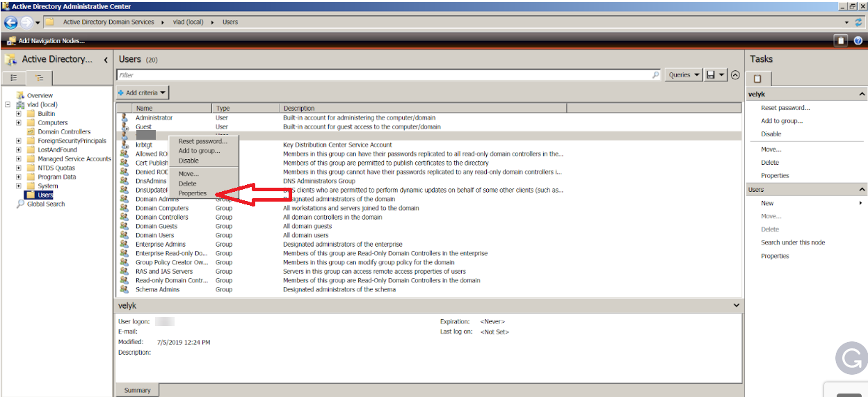Click Delete under velyk in Tasks pane
868x397 pixels.
770,163
